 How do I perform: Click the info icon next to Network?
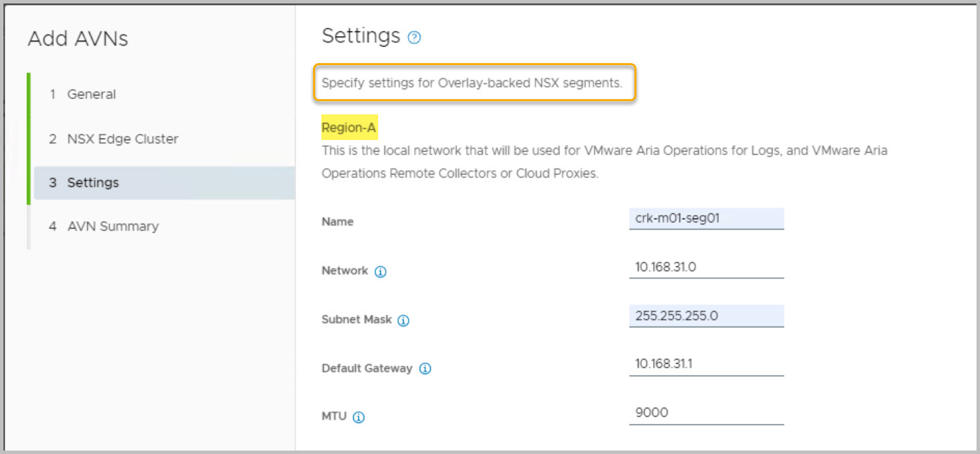point(380,272)
